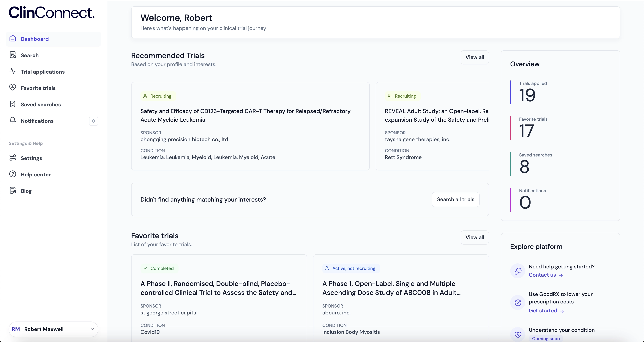Open the CD123-Targeted CAR-T Therapy trial card
The width and height of the screenshot is (644, 342).
(250, 126)
